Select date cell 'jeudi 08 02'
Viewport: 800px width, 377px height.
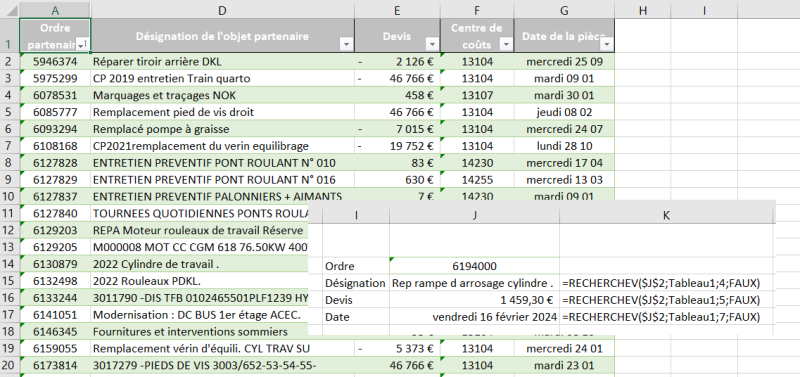coord(564,112)
